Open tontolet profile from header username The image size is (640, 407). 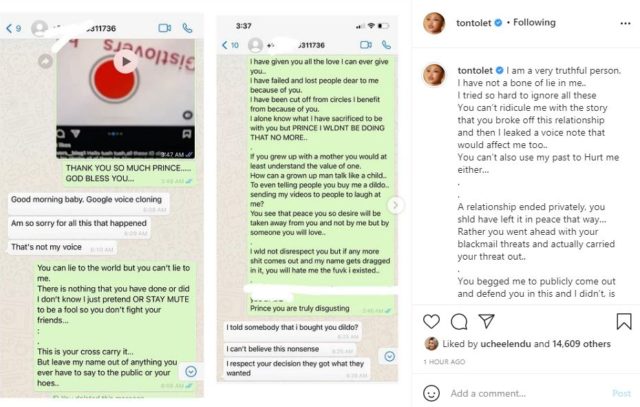tap(473, 23)
